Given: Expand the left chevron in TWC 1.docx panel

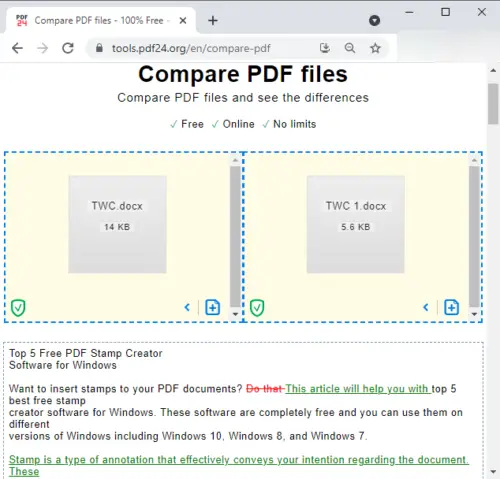Looking at the screenshot, I should click(x=426, y=307).
